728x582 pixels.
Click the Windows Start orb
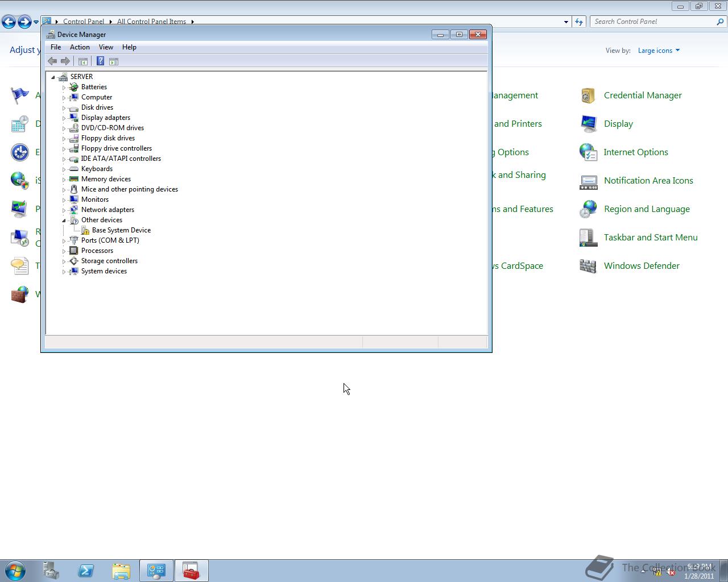pos(15,571)
